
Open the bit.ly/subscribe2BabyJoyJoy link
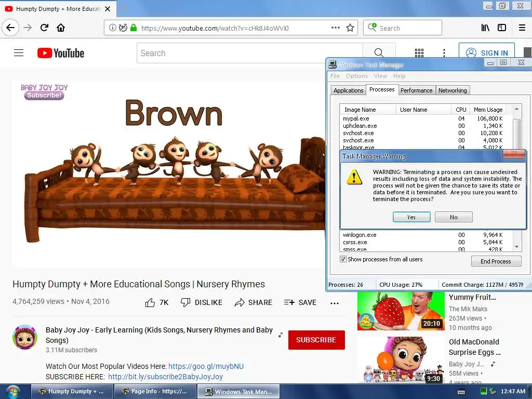pyautogui.click(x=166, y=377)
